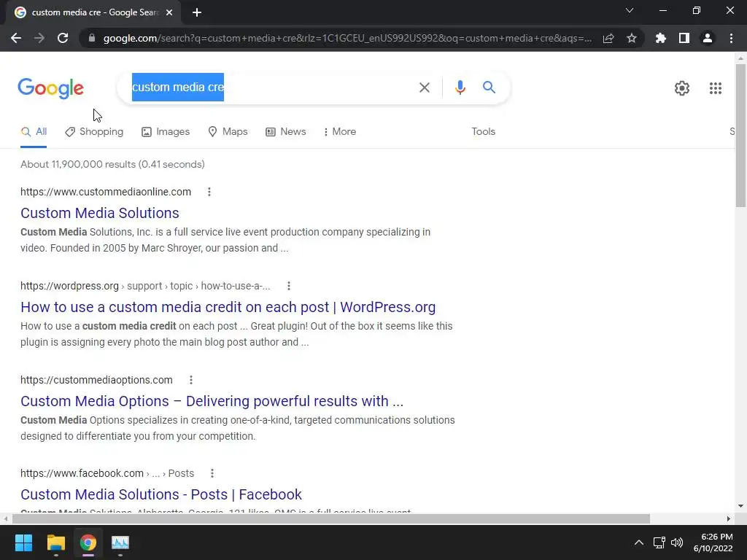Switch to the News tab
The width and height of the screenshot is (747, 560).
click(x=286, y=132)
